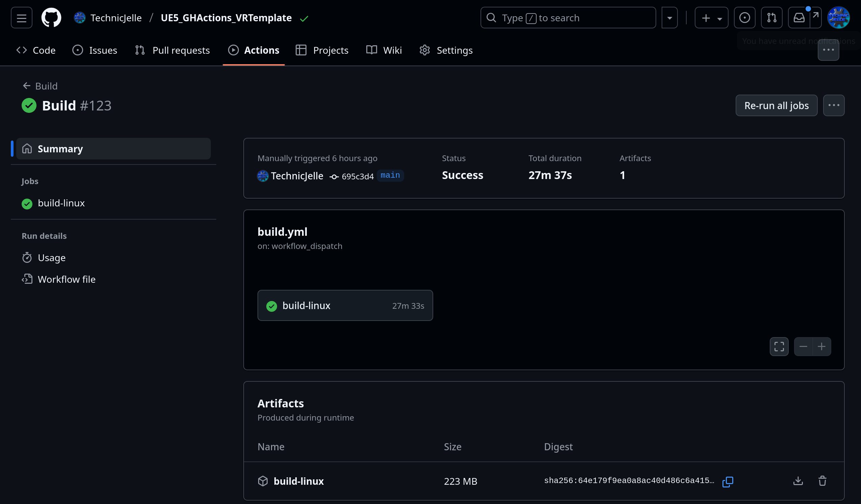Zoom in on the workflow graph

click(x=821, y=347)
